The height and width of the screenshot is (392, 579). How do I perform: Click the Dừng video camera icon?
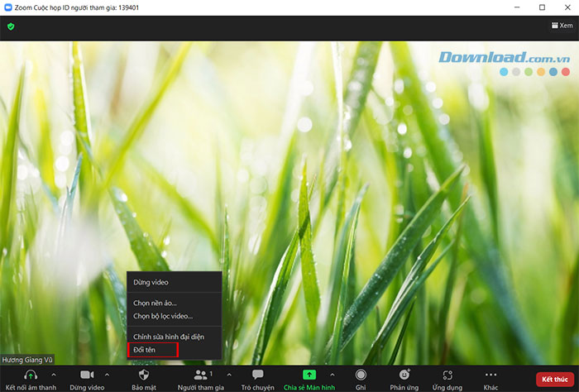click(x=87, y=375)
